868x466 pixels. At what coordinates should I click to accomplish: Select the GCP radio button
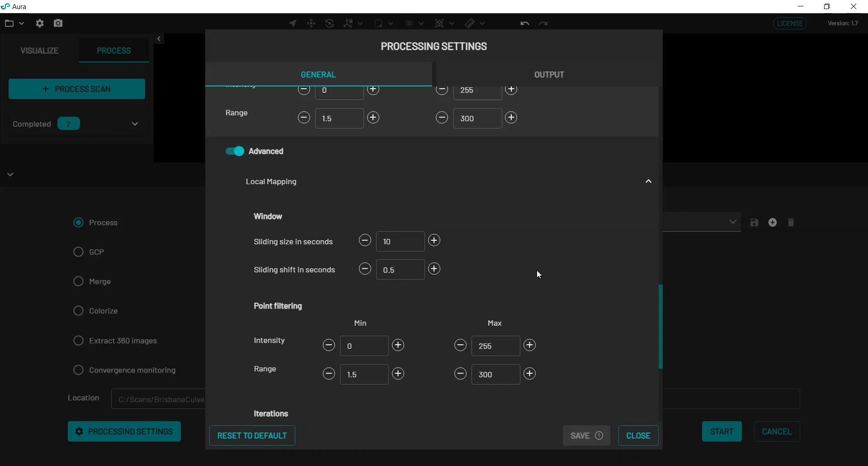[78, 252]
